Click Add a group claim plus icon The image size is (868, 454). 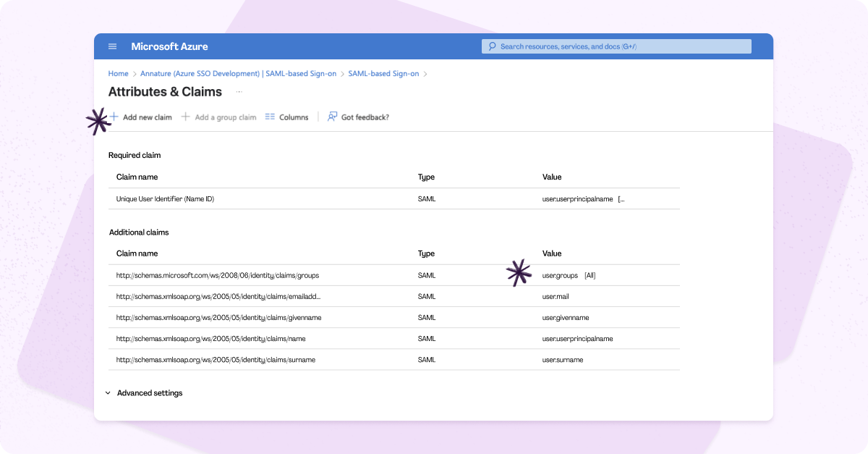(185, 117)
